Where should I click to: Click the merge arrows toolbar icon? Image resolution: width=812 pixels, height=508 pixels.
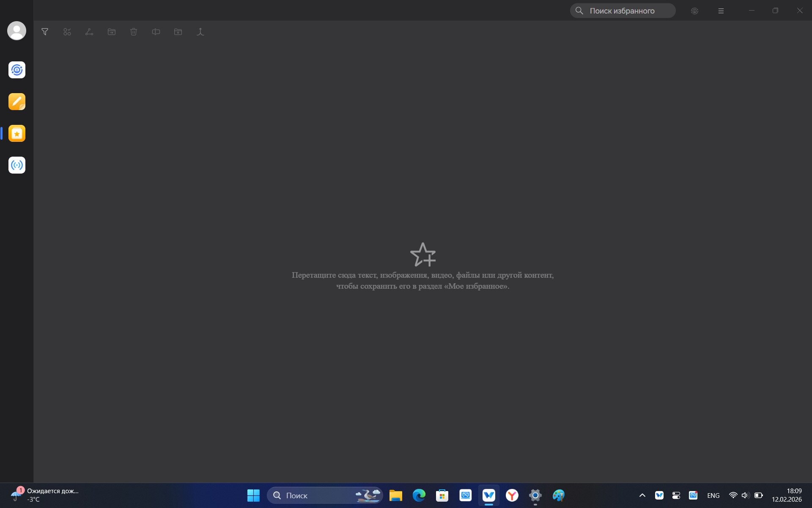tap(200, 32)
